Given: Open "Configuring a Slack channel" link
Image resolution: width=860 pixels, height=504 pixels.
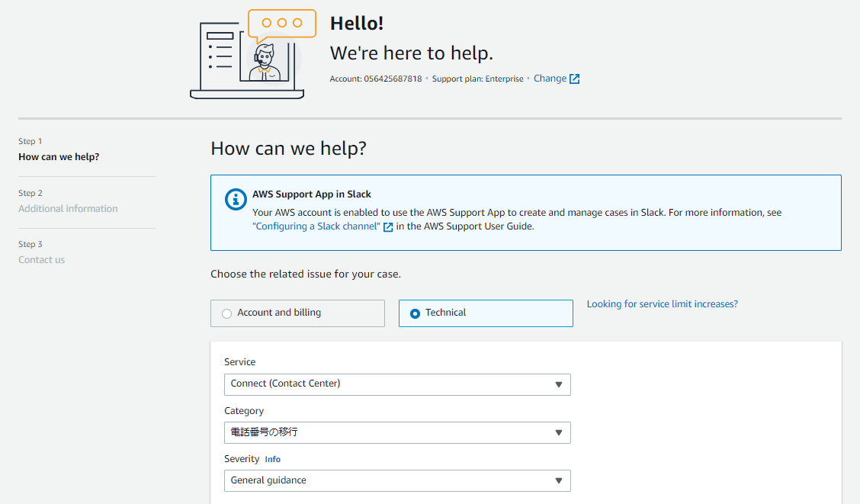Looking at the screenshot, I should pyautogui.click(x=316, y=226).
